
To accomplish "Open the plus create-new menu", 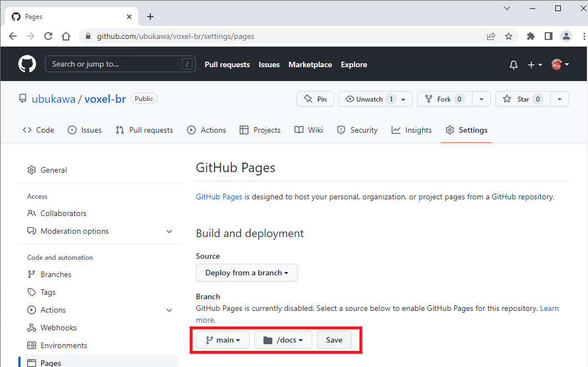I will [535, 64].
